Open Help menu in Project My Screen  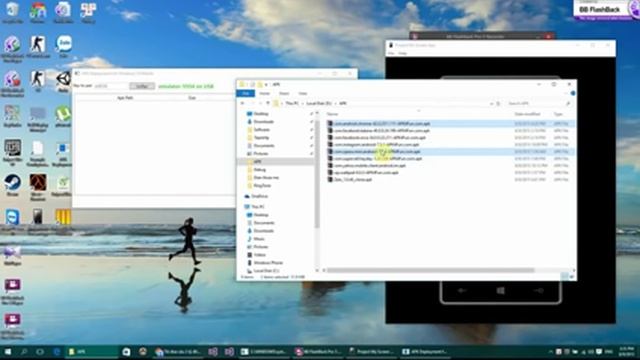[402, 53]
